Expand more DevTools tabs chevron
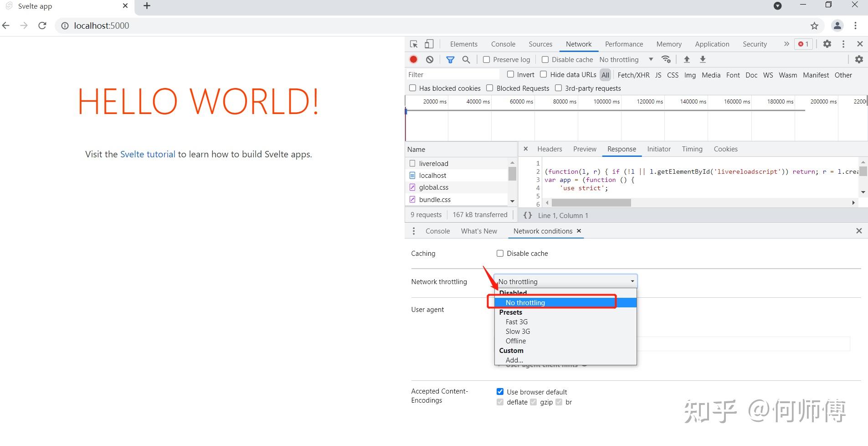 786,44
